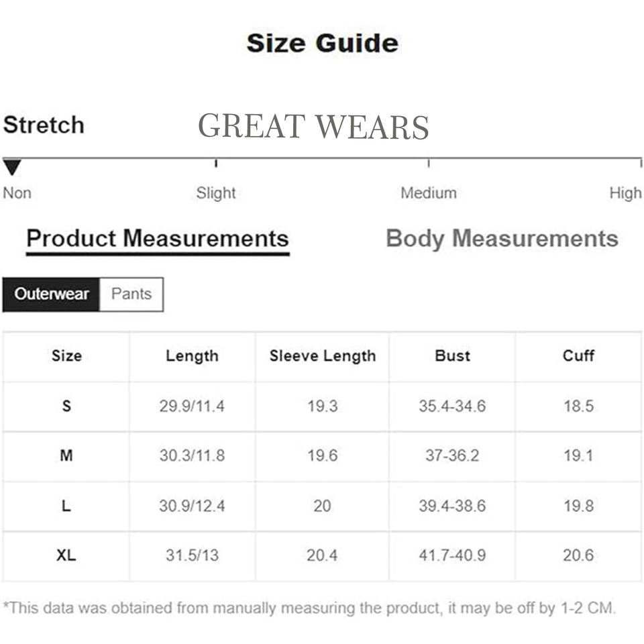Image resolution: width=644 pixels, height=644 pixels.
Task: Select the L size row label
Action: pos(66,505)
